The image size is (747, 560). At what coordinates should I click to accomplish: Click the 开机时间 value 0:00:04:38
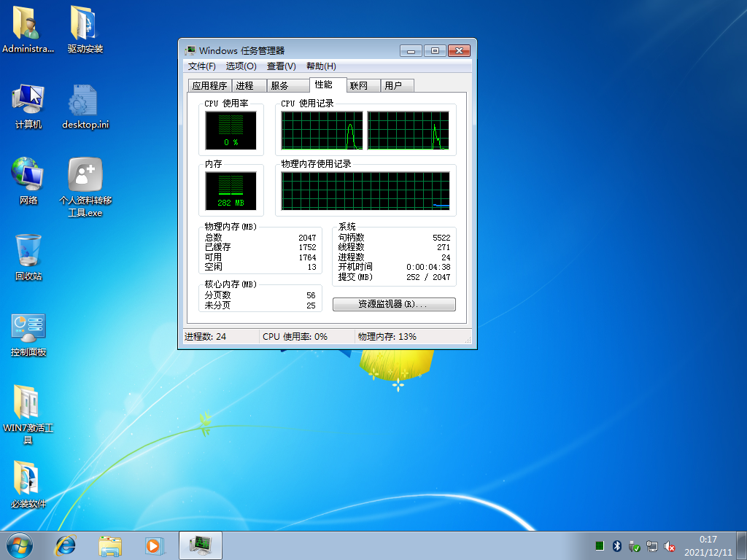428,267
